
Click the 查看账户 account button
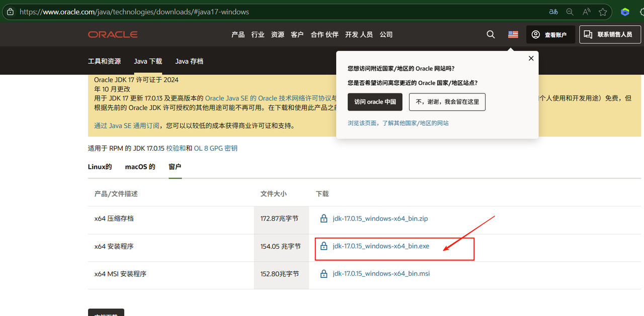[x=550, y=35]
